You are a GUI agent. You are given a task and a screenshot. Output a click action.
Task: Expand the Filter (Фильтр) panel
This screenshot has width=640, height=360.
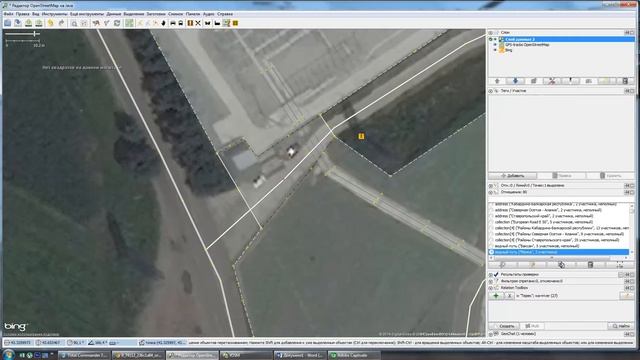click(491, 281)
